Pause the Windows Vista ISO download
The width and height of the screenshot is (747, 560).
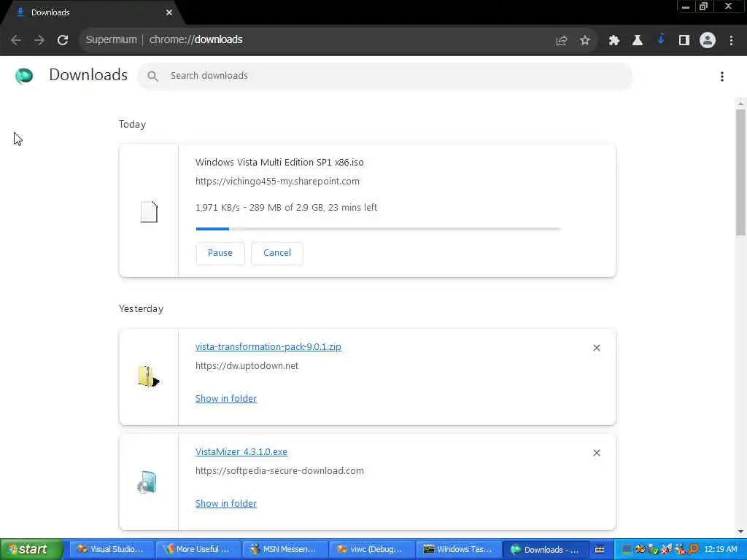click(x=220, y=253)
